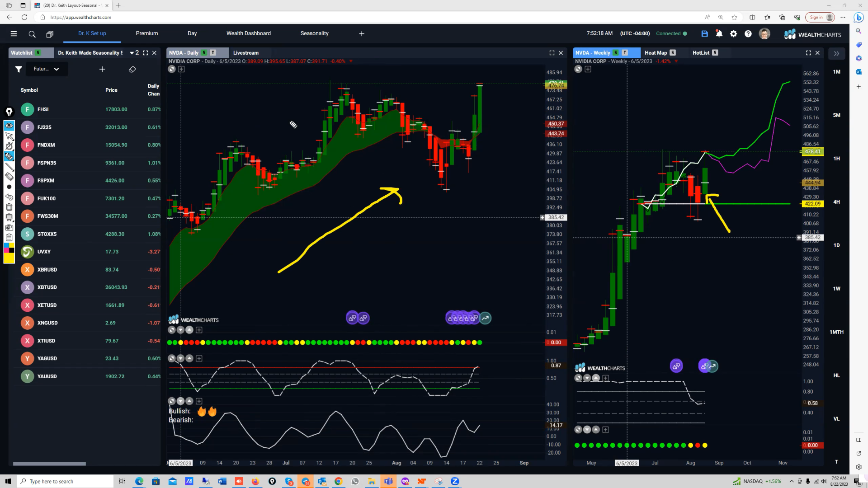Select the Livestream panel tab

click(246, 53)
